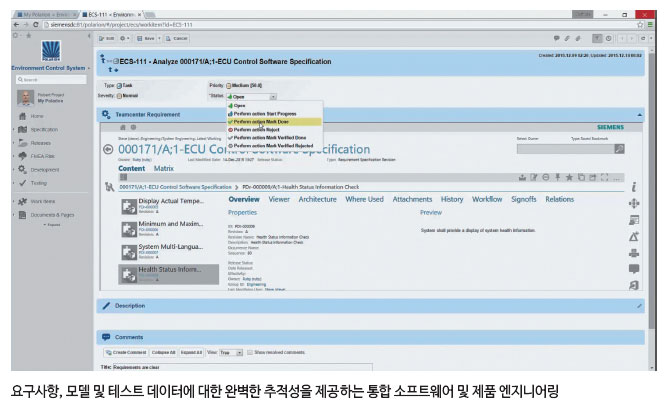
Task: Click the Collapse All button
Action: pyautogui.click(x=163, y=352)
